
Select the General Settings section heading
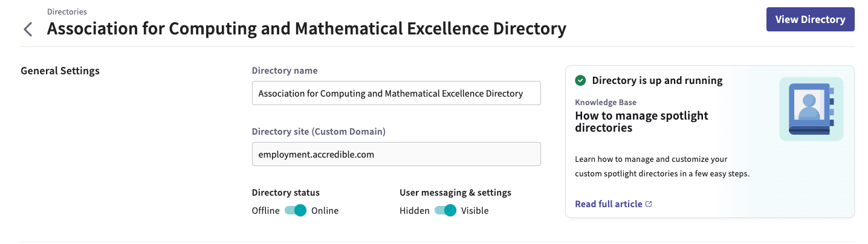[x=60, y=71]
